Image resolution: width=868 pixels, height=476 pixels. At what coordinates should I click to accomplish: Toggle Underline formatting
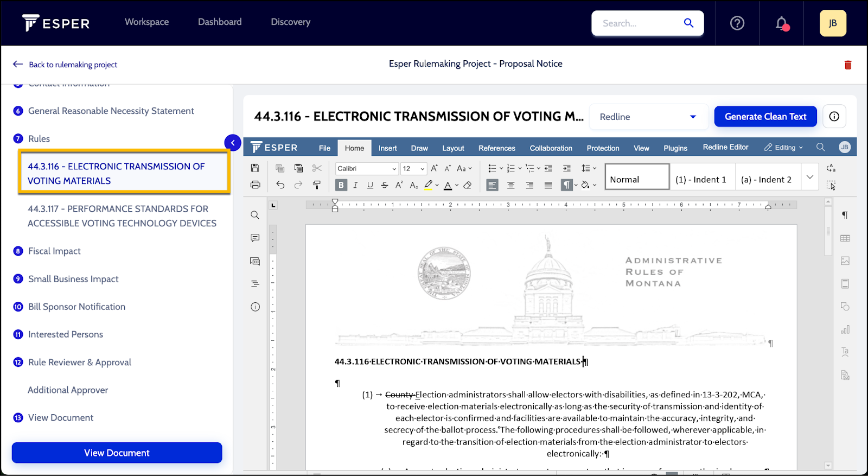coord(370,185)
